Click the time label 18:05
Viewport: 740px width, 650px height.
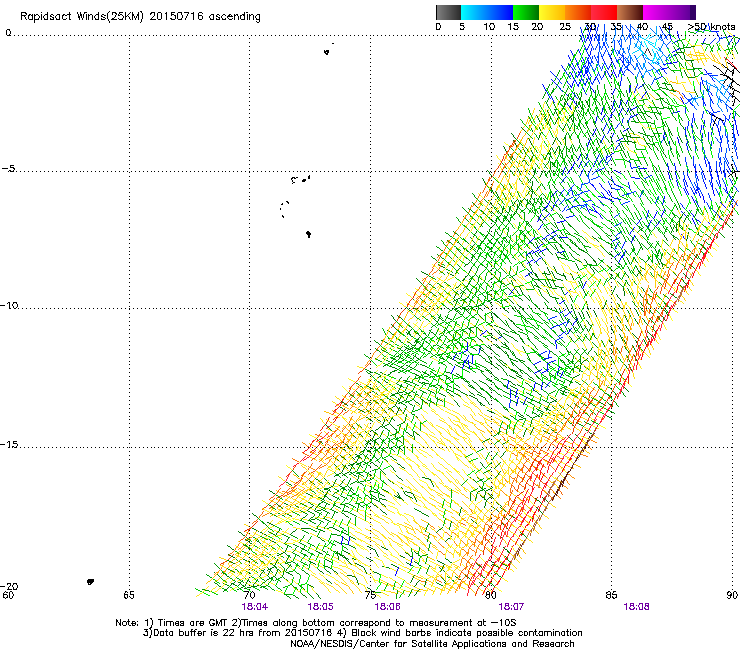pos(320,607)
